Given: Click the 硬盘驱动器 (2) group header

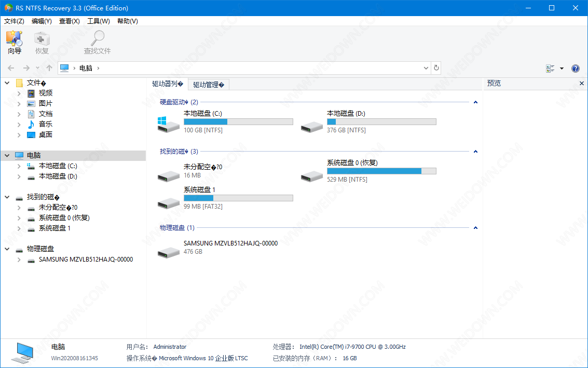Looking at the screenshot, I should (179, 102).
